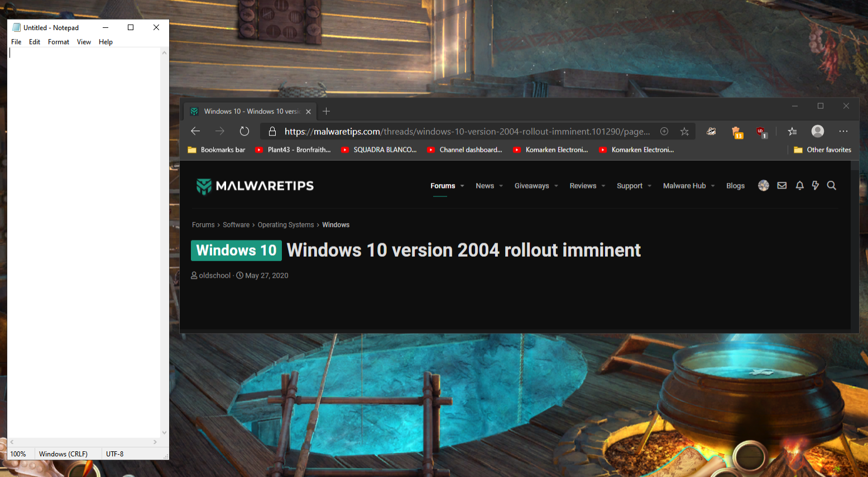This screenshot has width=868, height=477.
Task: Close the Windows 10 browser tab
Action: click(308, 112)
